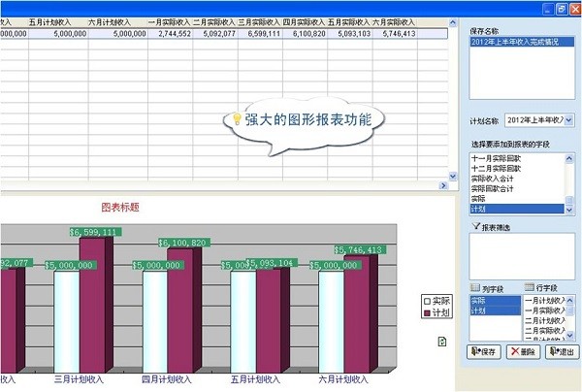Click the 列字段 column-field table icon
The height and width of the screenshot is (392, 582).
click(475, 287)
